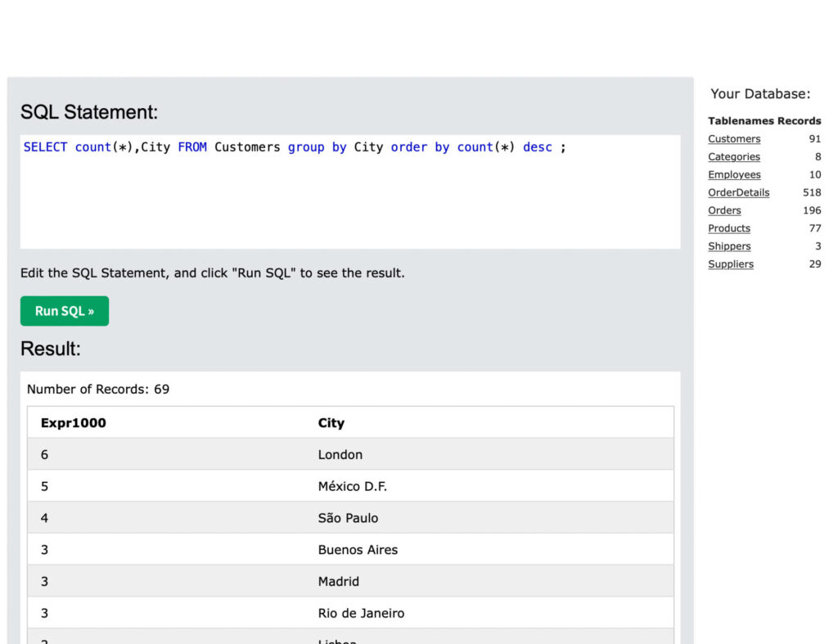The width and height of the screenshot is (838, 644).
Task: Open the Customers table link
Action: coord(734,139)
